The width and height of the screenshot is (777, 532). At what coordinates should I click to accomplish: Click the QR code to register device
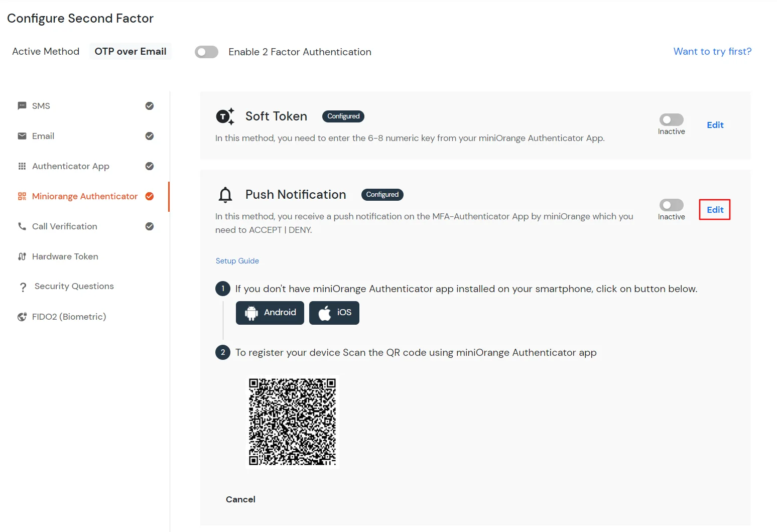(292, 421)
